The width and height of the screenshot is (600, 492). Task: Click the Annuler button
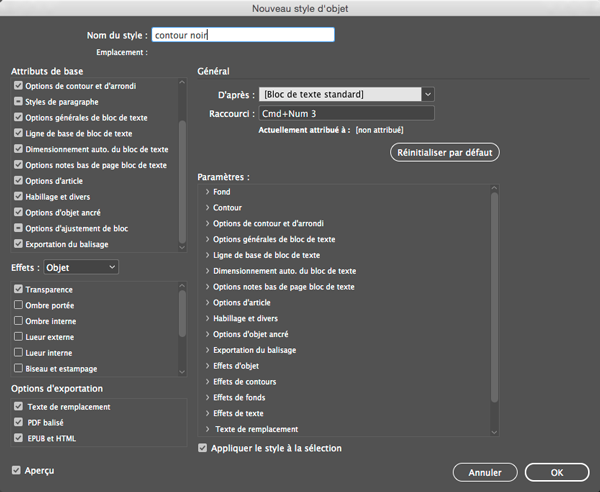pyautogui.click(x=484, y=472)
